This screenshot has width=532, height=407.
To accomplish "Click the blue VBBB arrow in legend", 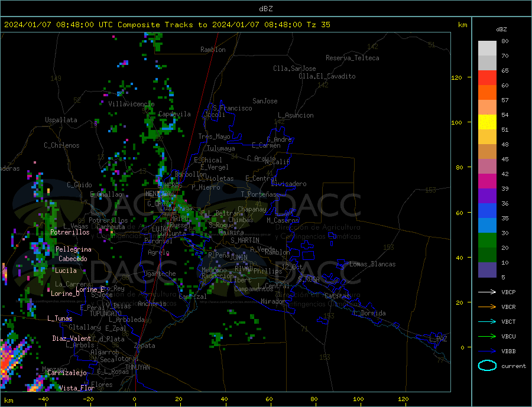I will 487,351.
